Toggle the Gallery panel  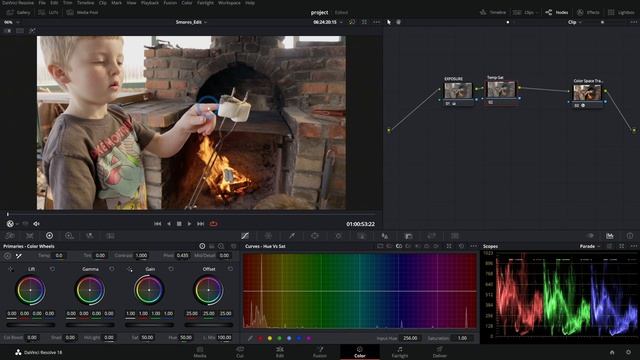click(18, 12)
